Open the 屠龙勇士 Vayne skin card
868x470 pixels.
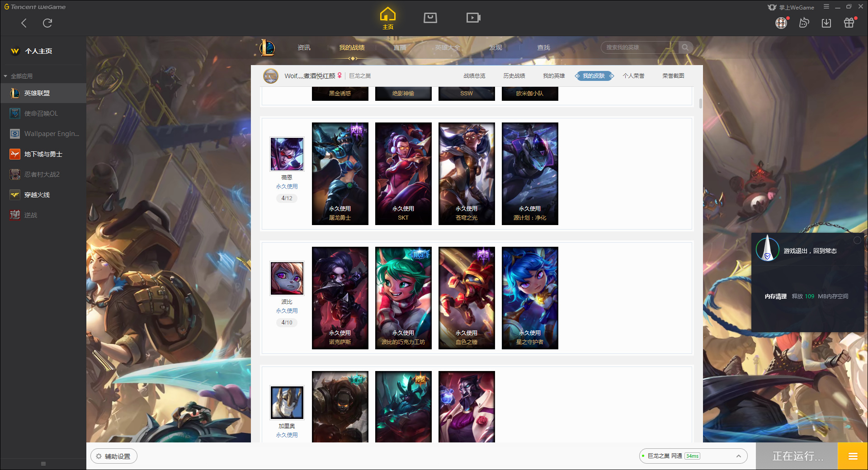(x=340, y=174)
